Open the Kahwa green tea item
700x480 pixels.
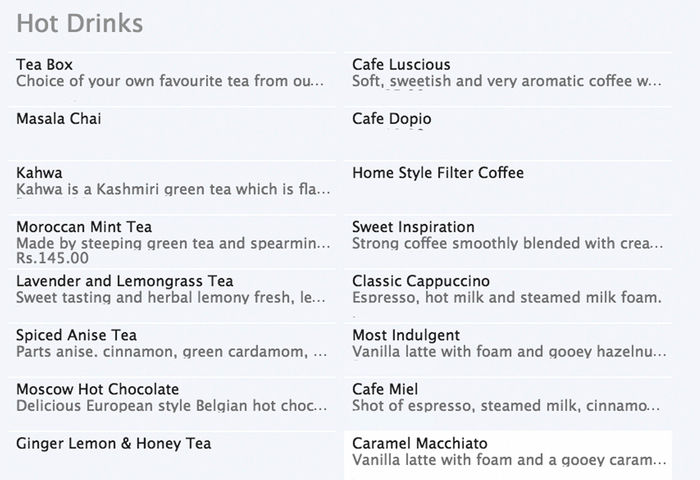coord(172,188)
